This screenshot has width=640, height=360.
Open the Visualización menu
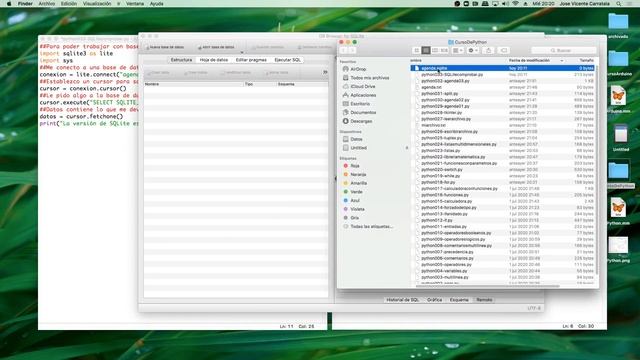pyautogui.click(x=97, y=4)
